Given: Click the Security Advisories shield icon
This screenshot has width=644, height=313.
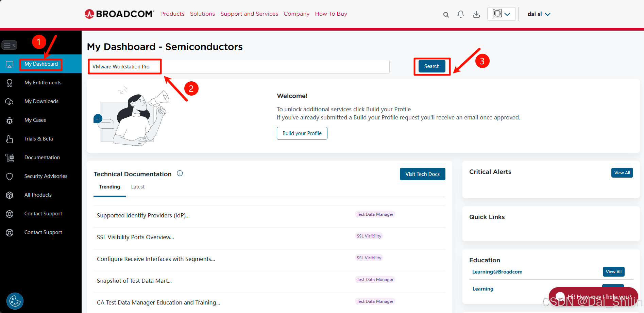Looking at the screenshot, I should [x=10, y=177].
